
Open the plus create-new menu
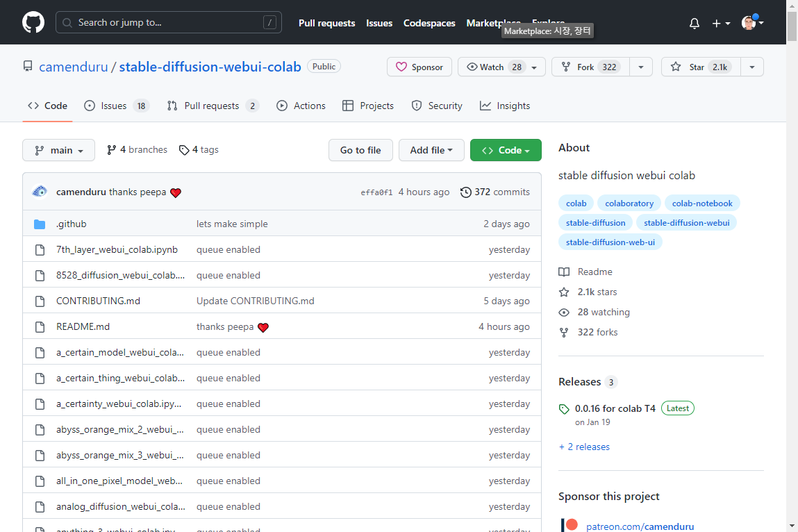coord(721,23)
